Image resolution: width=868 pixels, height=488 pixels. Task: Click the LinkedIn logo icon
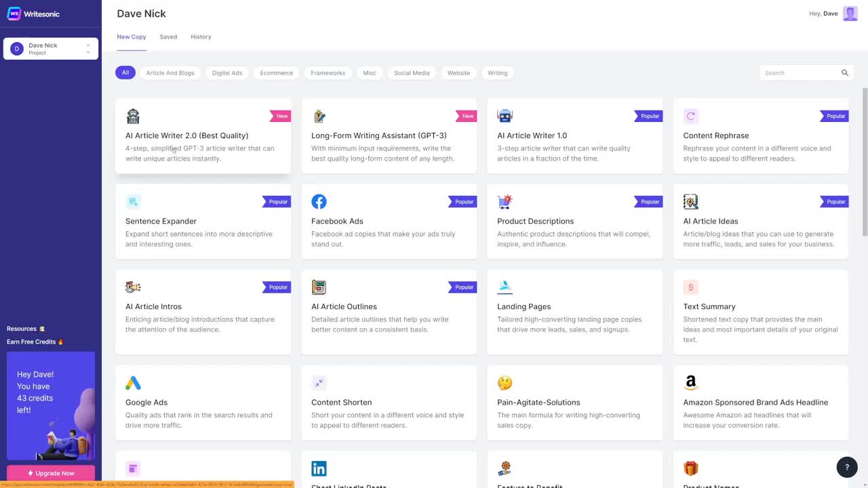click(319, 468)
